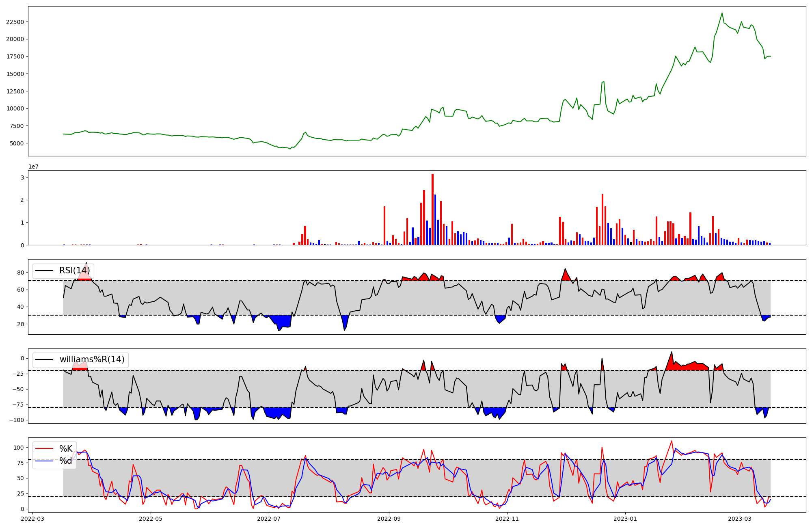Click the %d legend entry text
The width and height of the screenshot is (812, 528).
(x=66, y=461)
